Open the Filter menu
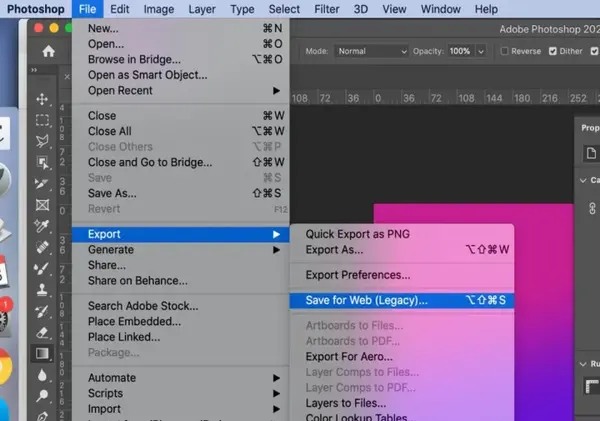The width and height of the screenshot is (600, 421). pos(326,9)
